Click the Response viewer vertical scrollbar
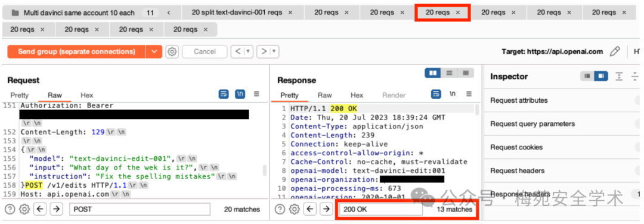The width and height of the screenshot is (644, 224). point(477,109)
